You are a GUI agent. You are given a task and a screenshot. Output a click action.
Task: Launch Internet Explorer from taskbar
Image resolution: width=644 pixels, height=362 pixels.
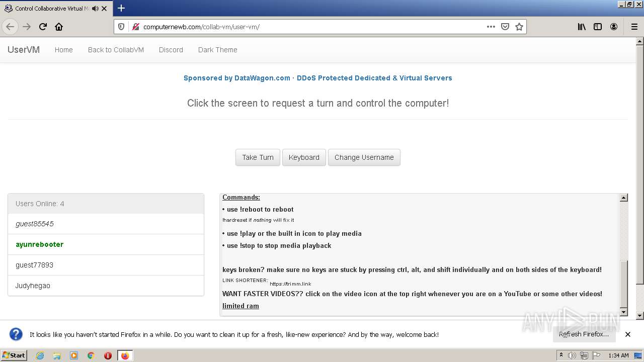[40, 355]
